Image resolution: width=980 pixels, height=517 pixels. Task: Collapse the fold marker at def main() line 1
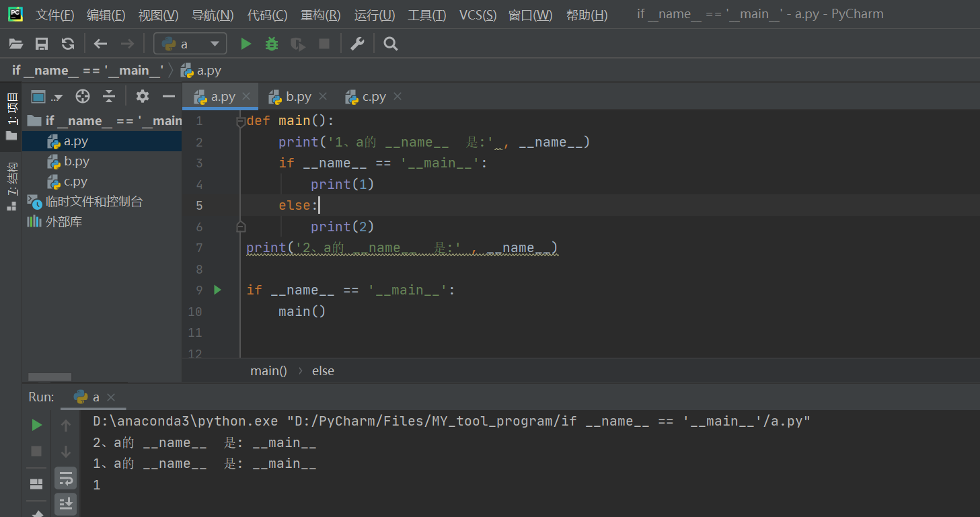pyautogui.click(x=241, y=122)
